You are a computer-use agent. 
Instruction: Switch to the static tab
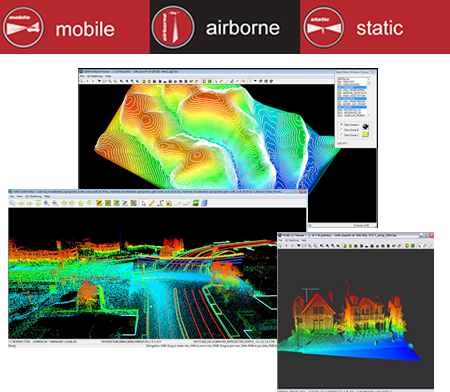tap(375, 27)
